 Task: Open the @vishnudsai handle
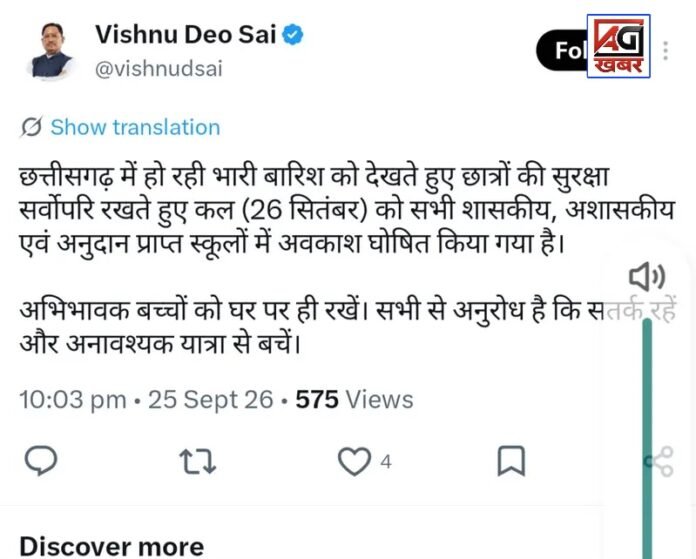coord(158,69)
